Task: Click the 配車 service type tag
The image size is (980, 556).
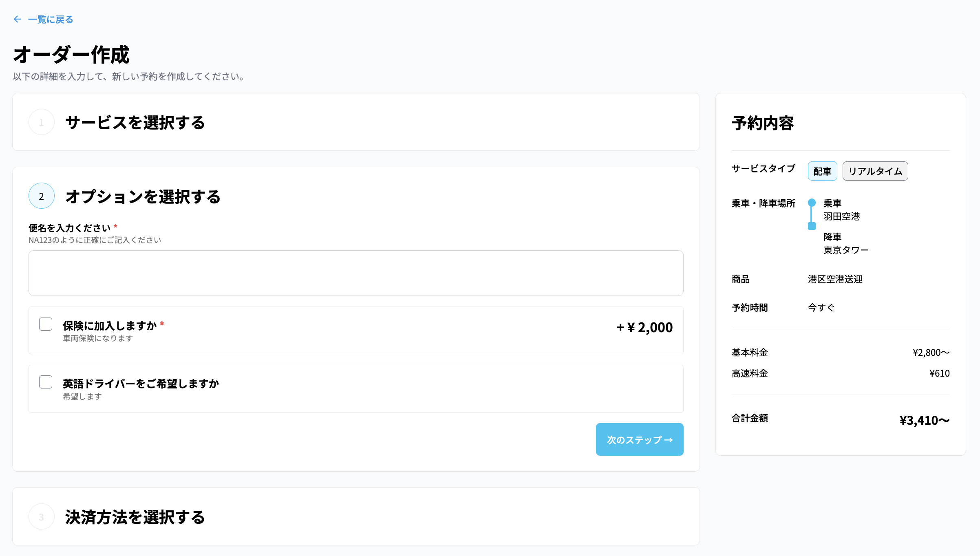Action: [822, 171]
